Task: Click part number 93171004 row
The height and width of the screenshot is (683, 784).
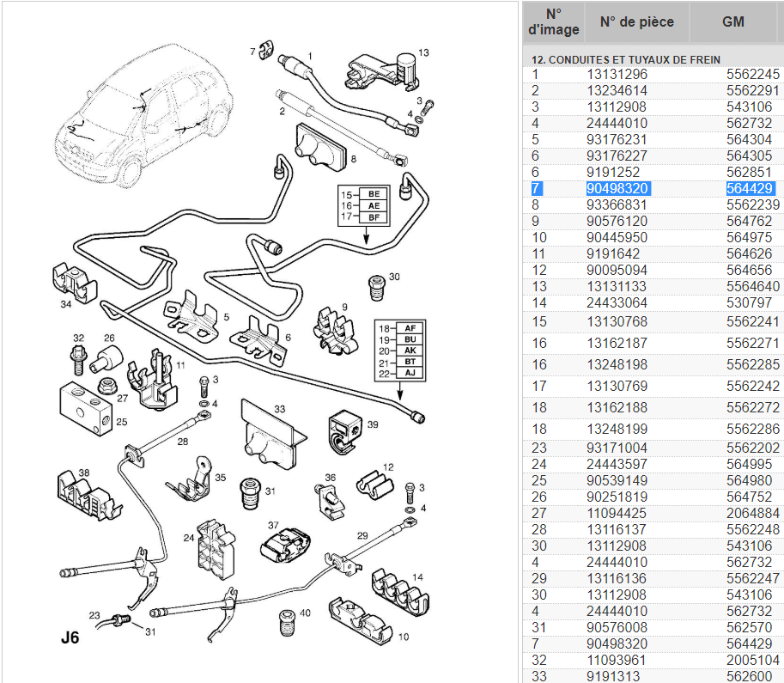Action: 617,448
